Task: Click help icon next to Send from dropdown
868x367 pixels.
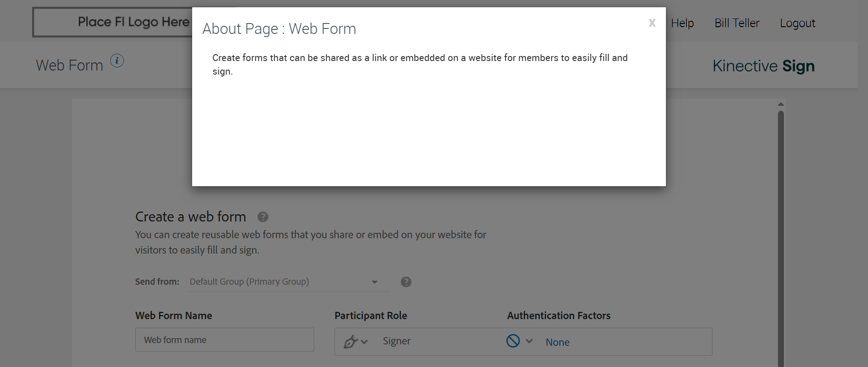Action: (406, 282)
